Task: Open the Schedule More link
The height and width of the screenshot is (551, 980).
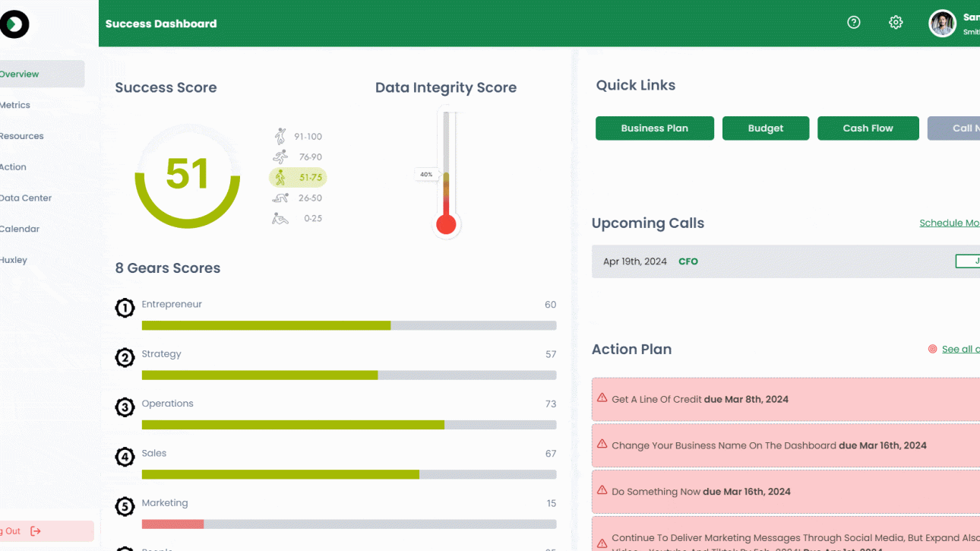Action: [x=950, y=223]
